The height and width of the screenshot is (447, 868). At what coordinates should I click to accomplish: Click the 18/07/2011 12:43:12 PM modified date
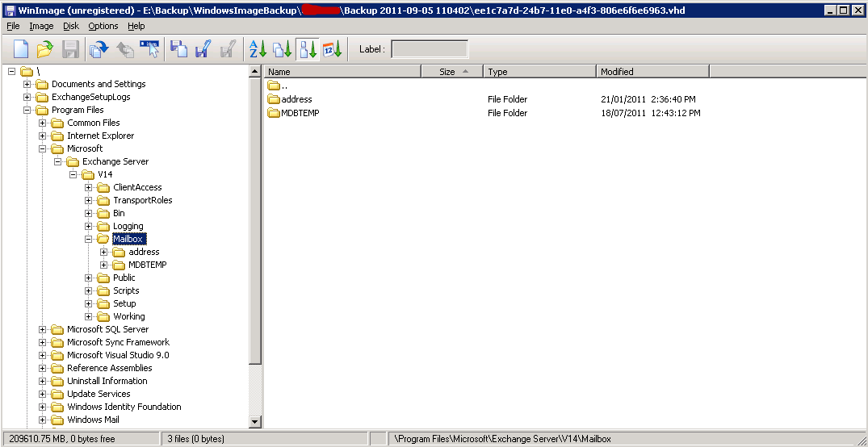coord(651,113)
